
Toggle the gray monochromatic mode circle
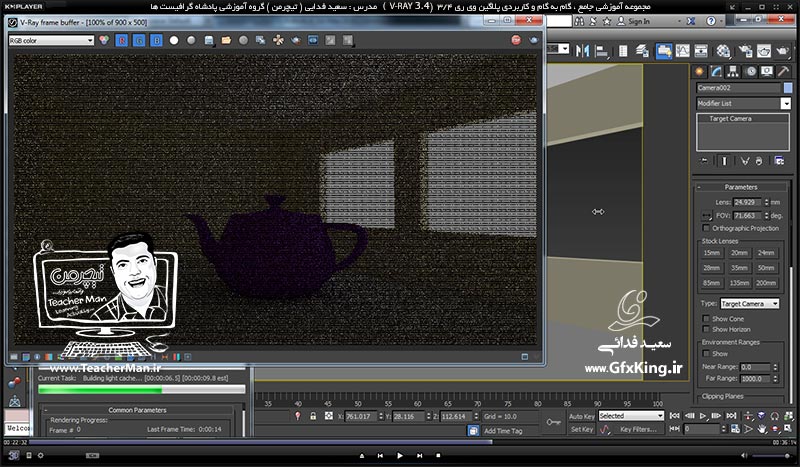(x=191, y=40)
